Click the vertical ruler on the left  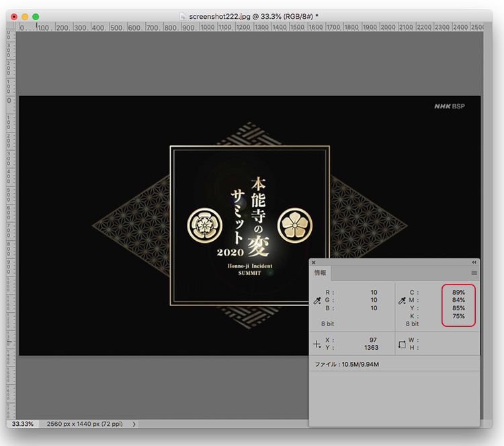pyautogui.click(x=9, y=202)
